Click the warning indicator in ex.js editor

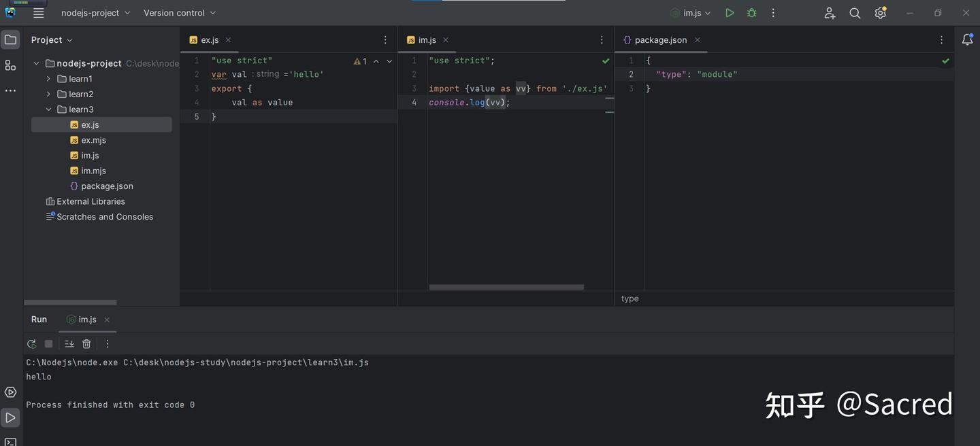coord(360,61)
